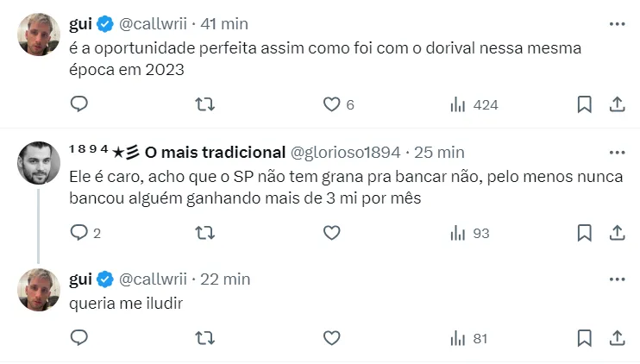Reply to O mais tradicional's tweet
Viewport: 640px width, 364px height.
click(x=78, y=233)
